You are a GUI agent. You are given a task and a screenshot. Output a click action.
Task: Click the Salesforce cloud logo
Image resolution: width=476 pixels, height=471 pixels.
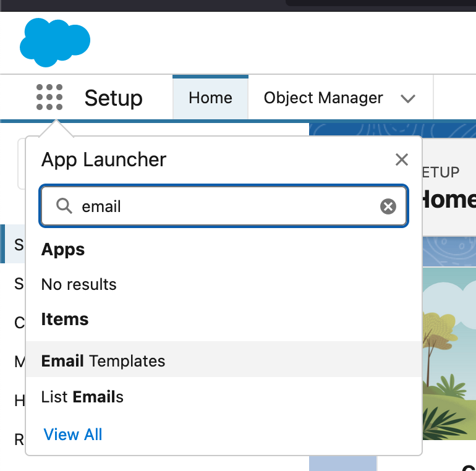55,42
